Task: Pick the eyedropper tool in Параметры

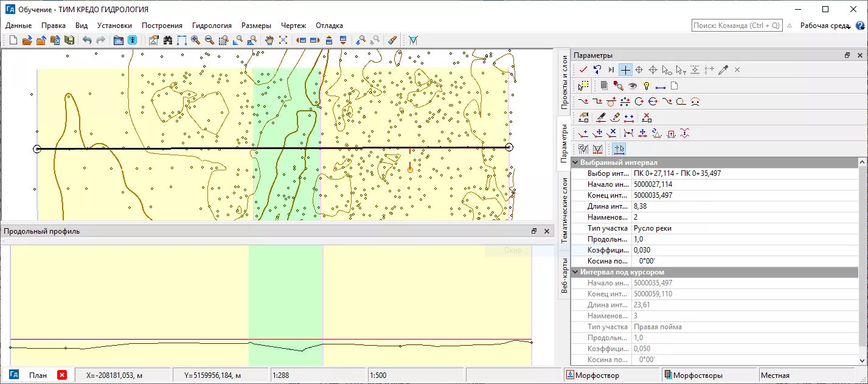Action: tap(723, 70)
